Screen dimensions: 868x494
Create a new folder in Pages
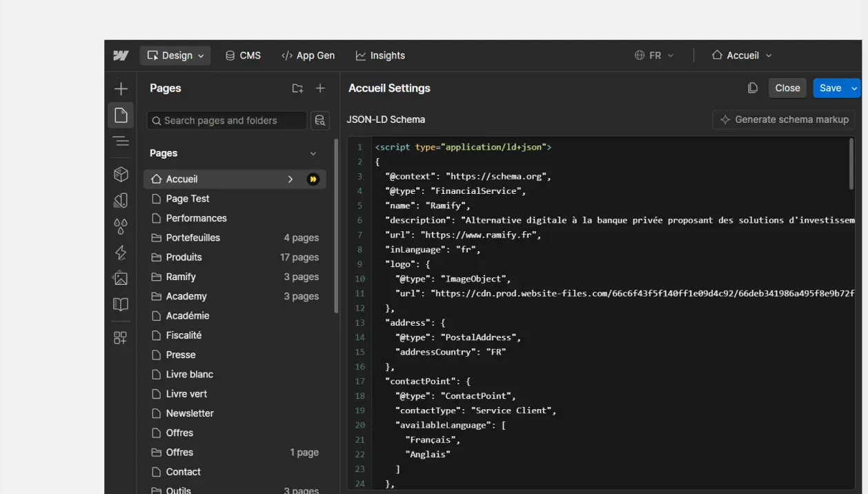(297, 88)
